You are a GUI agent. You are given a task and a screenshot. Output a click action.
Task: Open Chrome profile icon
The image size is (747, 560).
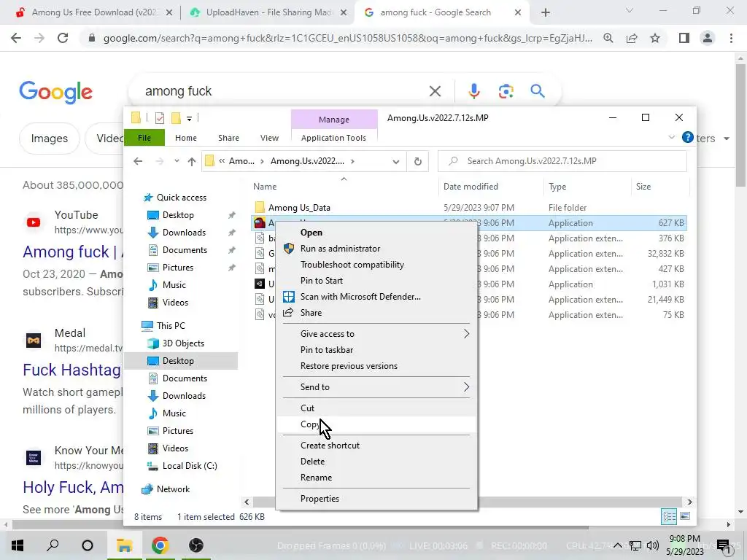coord(708,38)
